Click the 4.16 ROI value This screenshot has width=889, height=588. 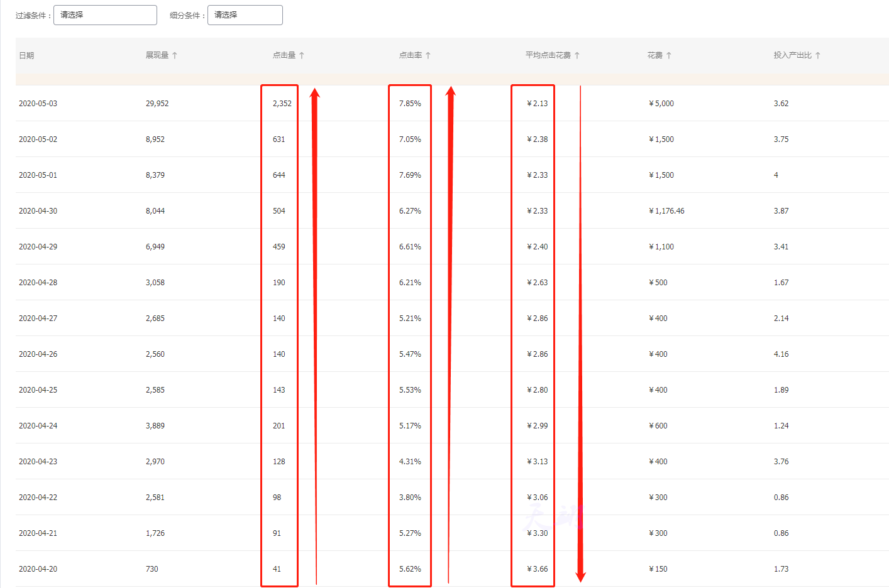[x=781, y=354]
